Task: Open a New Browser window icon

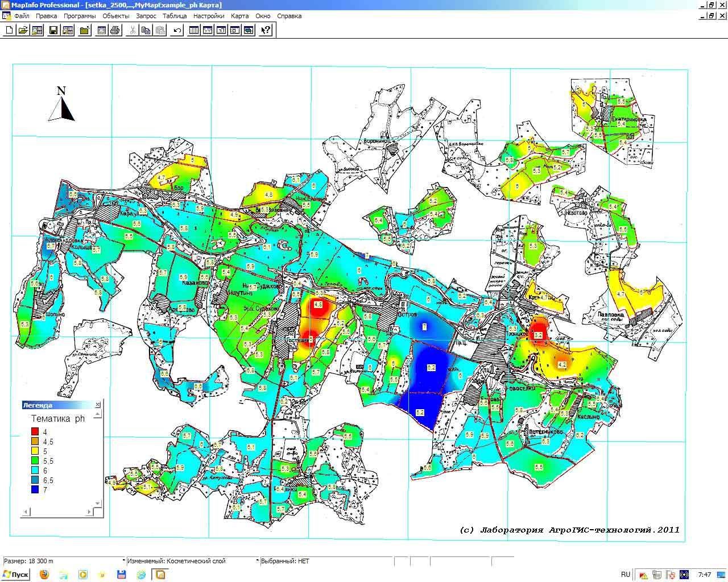Action: click(x=194, y=30)
